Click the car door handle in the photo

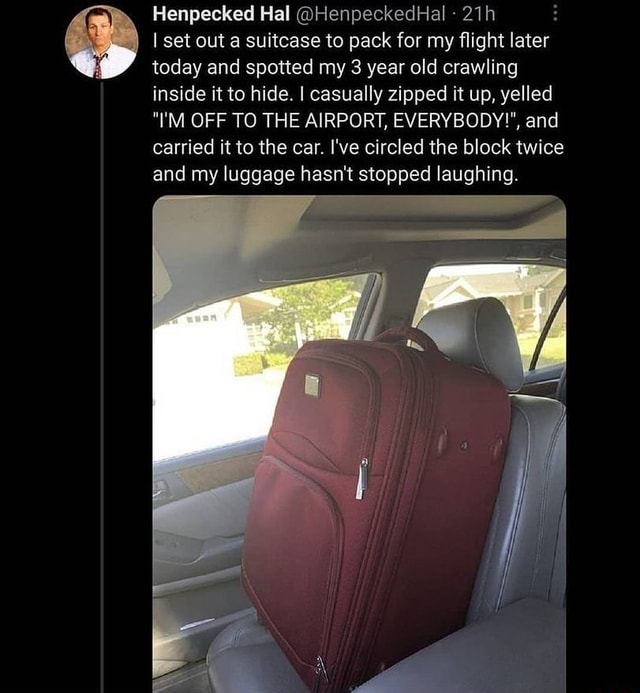pyautogui.click(x=160, y=489)
